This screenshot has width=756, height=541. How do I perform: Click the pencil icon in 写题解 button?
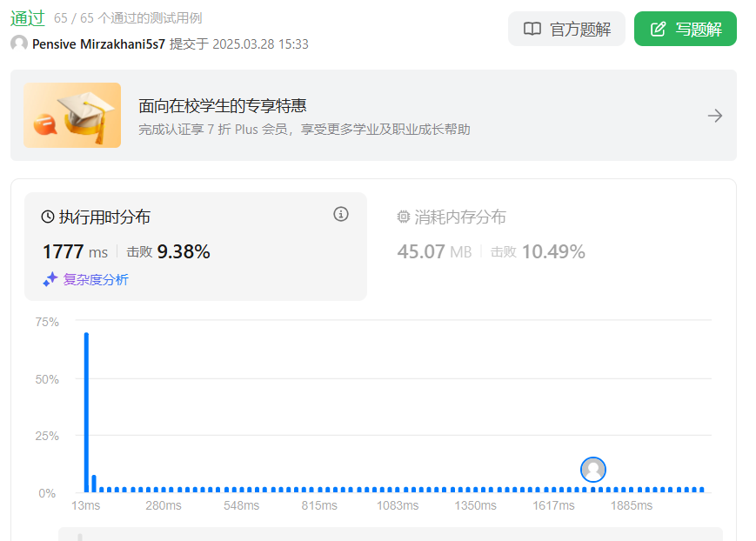click(x=658, y=29)
